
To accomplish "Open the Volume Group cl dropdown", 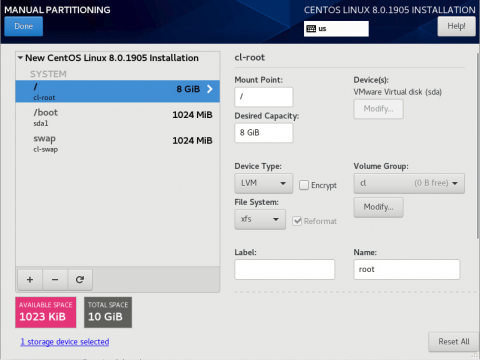I will coord(409,183).
